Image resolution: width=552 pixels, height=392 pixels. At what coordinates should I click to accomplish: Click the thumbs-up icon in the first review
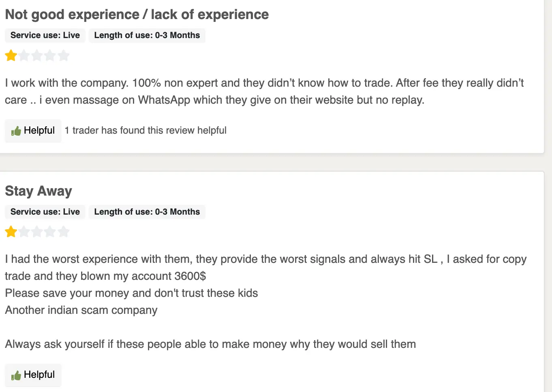pos(16,131)
